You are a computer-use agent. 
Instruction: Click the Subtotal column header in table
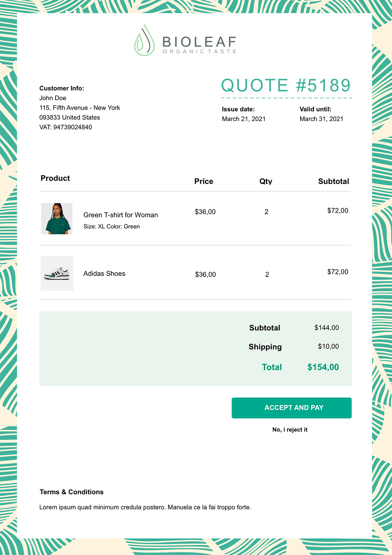tap(334, 181)
